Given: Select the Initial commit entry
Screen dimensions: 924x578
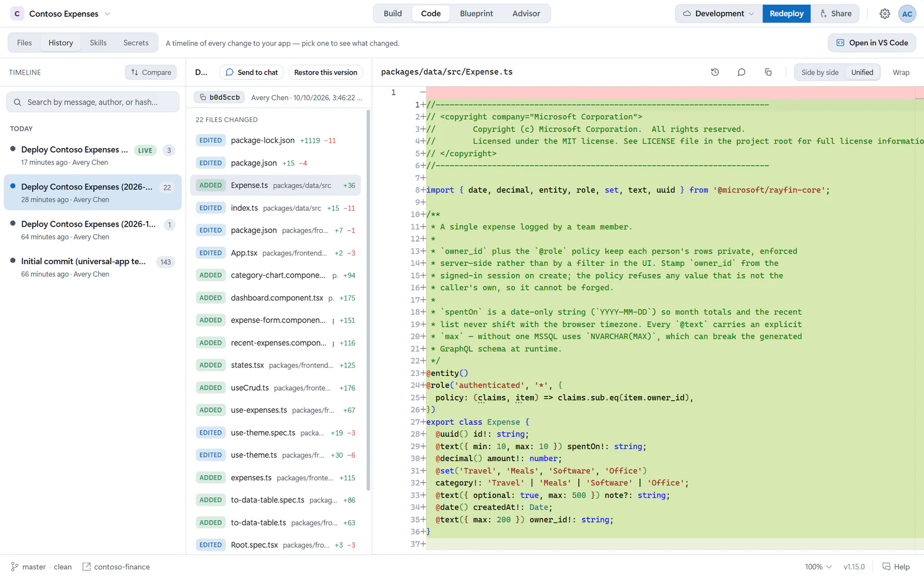Looking at the screenshot, I should click(92, 267).
